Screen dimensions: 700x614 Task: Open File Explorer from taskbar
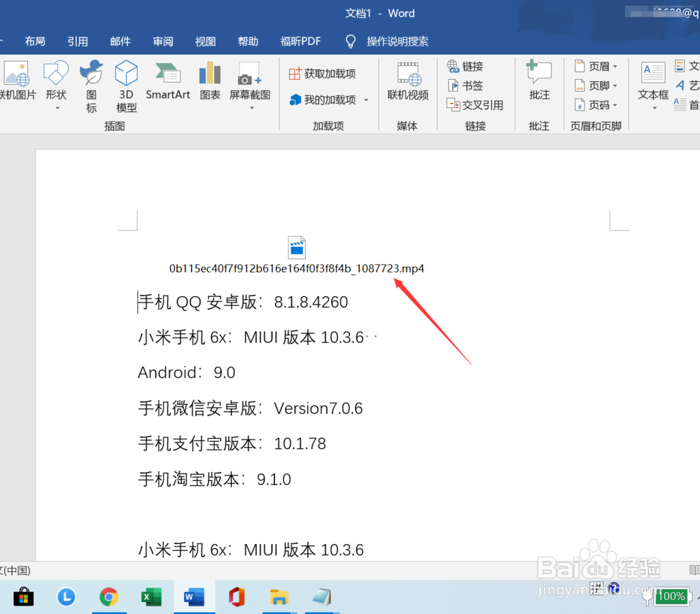[x=279, y=597]
